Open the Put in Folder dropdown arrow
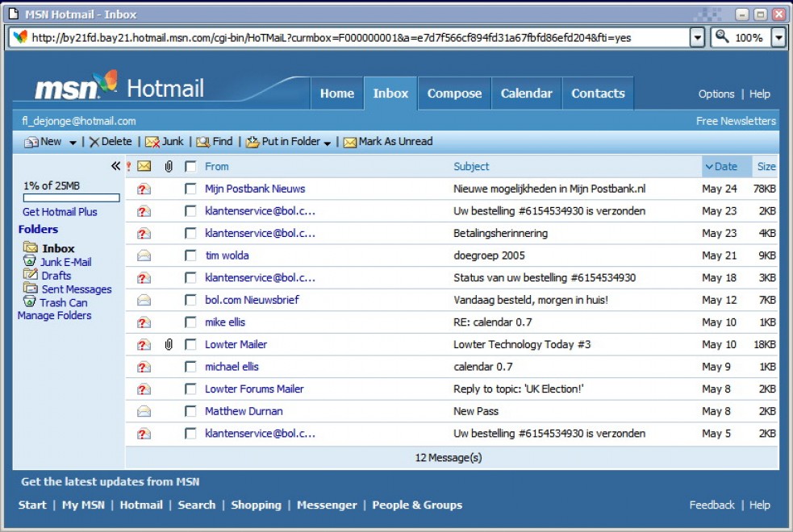Screen dimensions: 793x532 328,143
